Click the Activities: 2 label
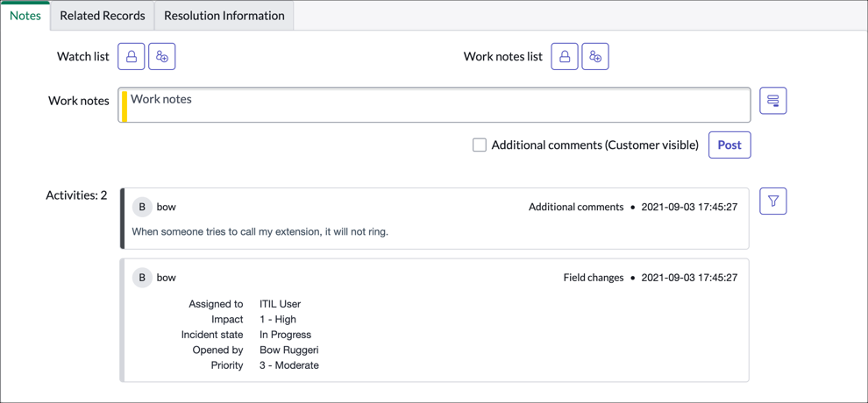This screenshot has height=403, width=868. point(76,195)
